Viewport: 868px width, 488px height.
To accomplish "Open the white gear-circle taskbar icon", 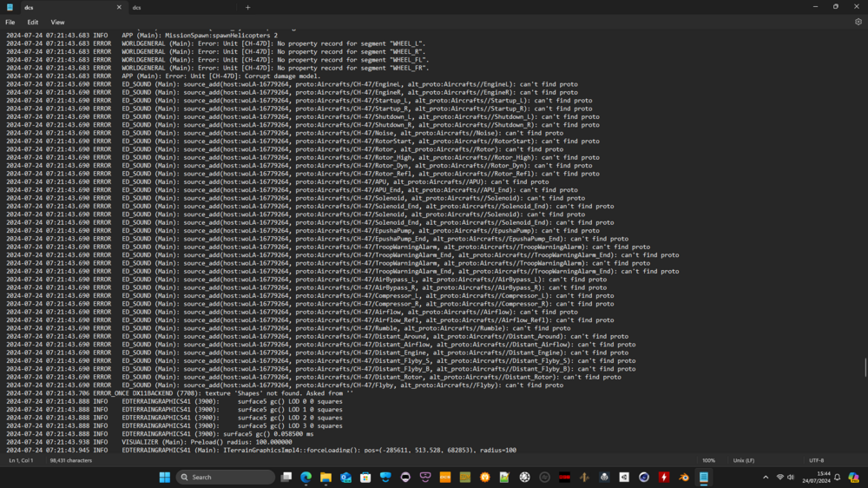I will (525, 478).
